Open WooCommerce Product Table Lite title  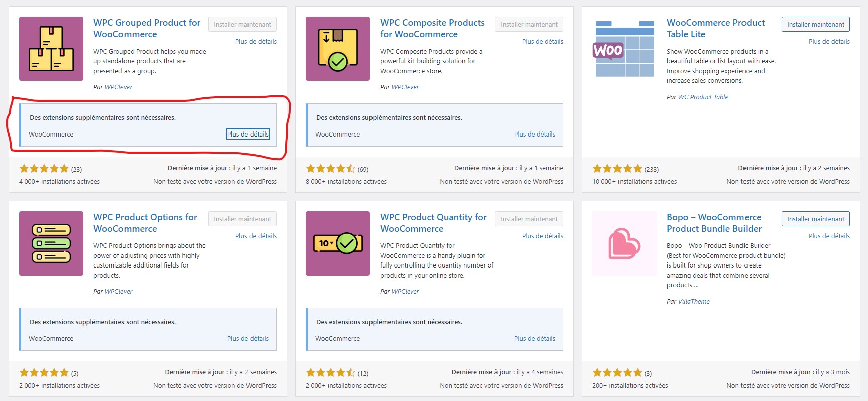715,28
